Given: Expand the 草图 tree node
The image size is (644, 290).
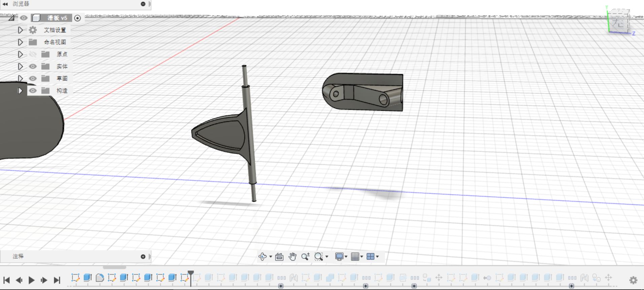Looking at the screenshot, I should pos(20,78).
